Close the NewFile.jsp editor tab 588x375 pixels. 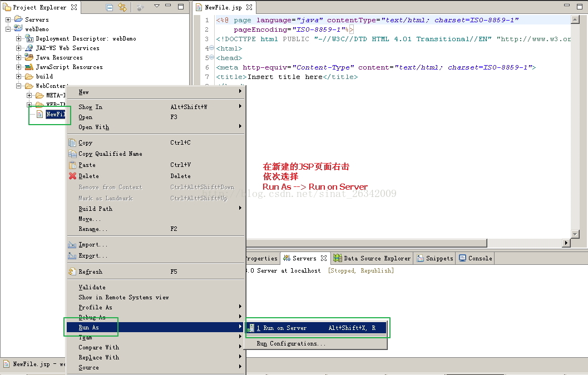coord(249,7)
